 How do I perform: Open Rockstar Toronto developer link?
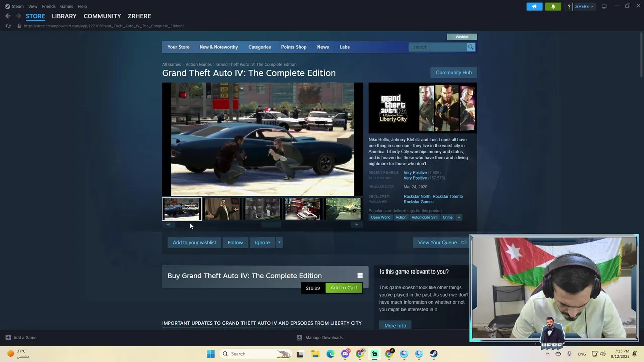tap(448, 196)
